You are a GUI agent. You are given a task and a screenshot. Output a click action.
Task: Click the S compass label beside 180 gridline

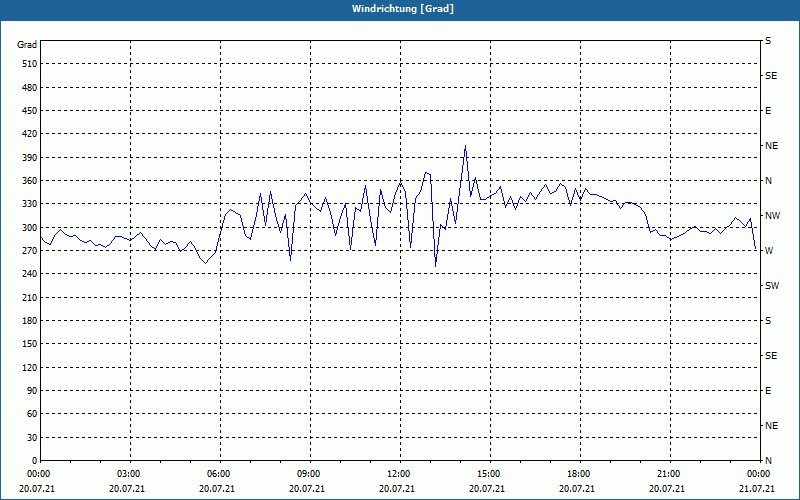(768, 321)
